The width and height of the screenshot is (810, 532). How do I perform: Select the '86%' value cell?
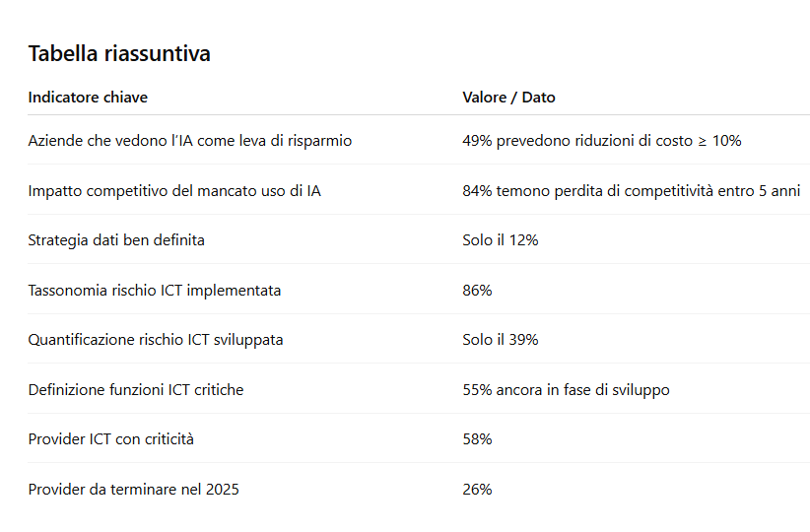tap(477, 291)
